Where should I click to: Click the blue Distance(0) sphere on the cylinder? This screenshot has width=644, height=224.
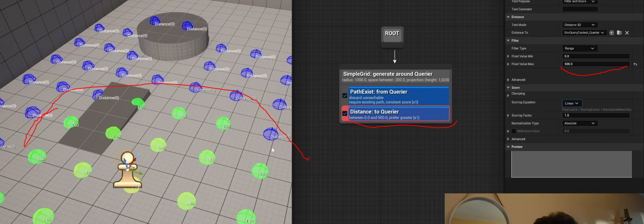[x=155, y=21]
